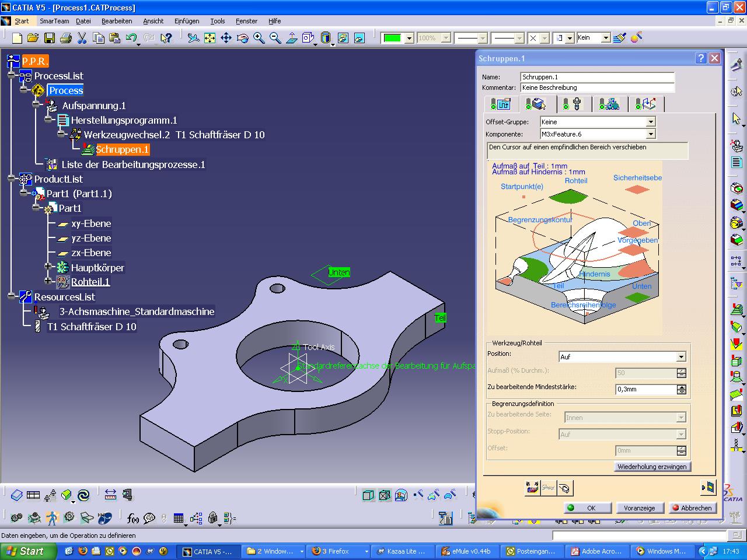Collapse the ProcessList tree node
Image resolution: width=747 pixels, height=560 pixels.
pyautogui.click(x=11, y=76)
